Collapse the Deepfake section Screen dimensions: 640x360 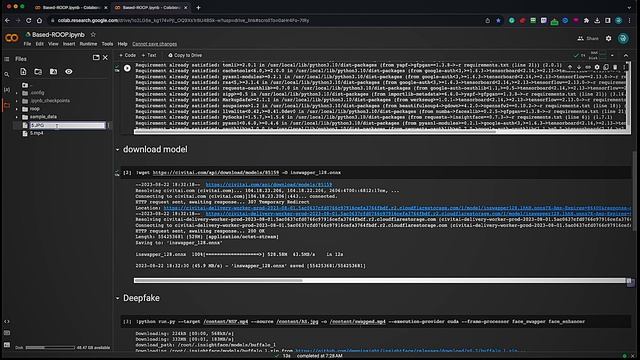click(118, 298)
